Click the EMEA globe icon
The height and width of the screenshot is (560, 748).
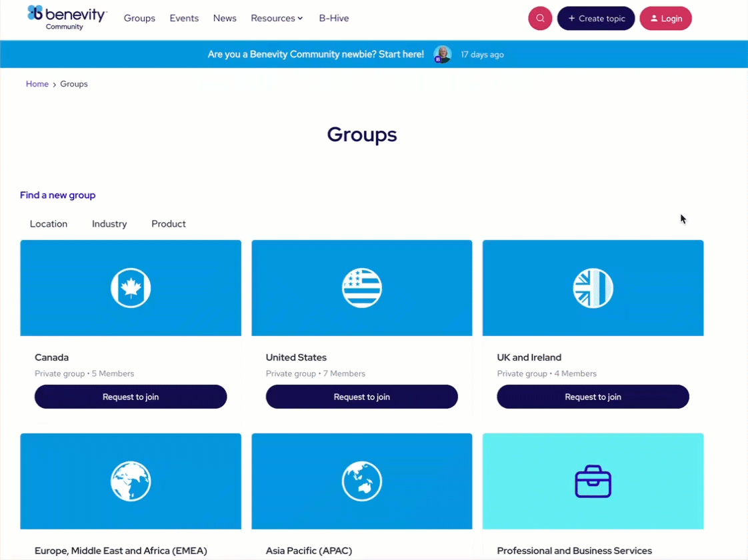pyautogui.click(x=131, y=481)
